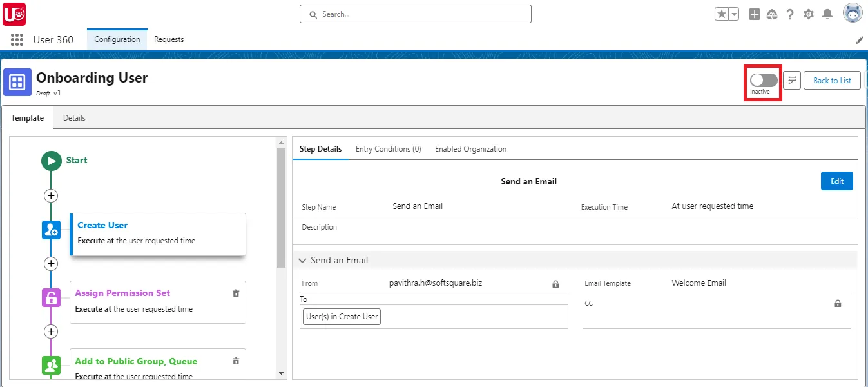868x387 pixels.
Task: Open the Entry Conditions tab
Action: click(388, 148)
